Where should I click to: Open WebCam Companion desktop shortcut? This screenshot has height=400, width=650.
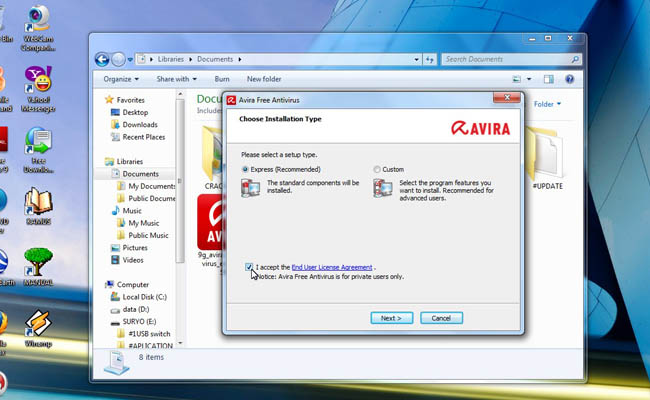pyautogui.click(x=38, y=29)
